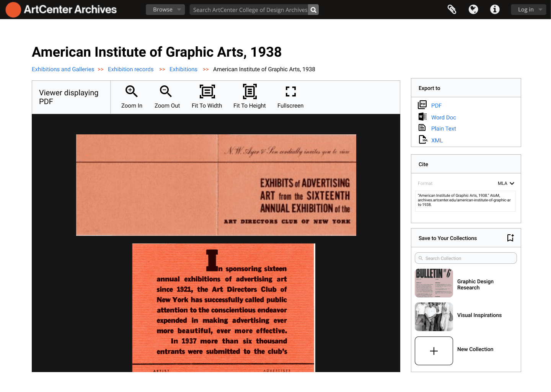This screenshot has height=392, width=551.
Task: Click the Zoom Out magnifier icon
Action: (166, 91)
